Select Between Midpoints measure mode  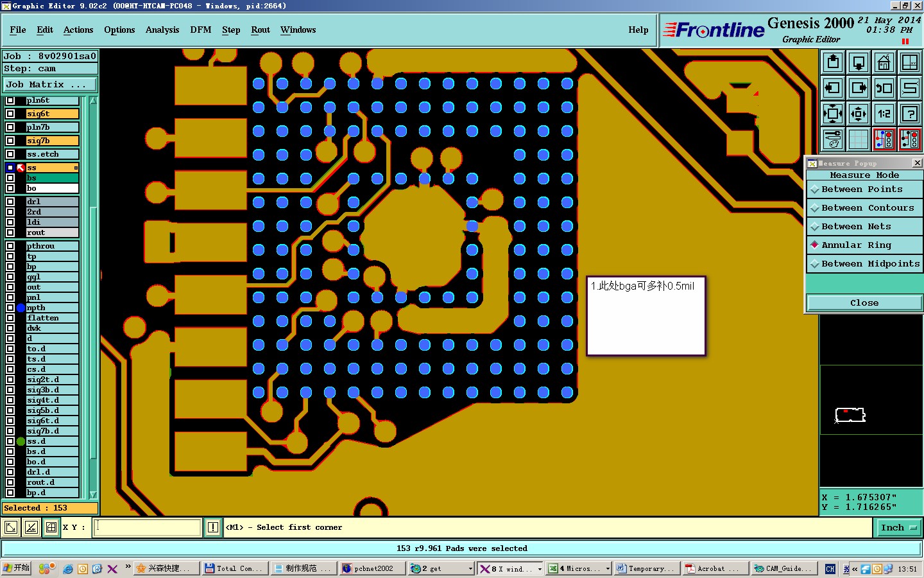click(864, 264)
